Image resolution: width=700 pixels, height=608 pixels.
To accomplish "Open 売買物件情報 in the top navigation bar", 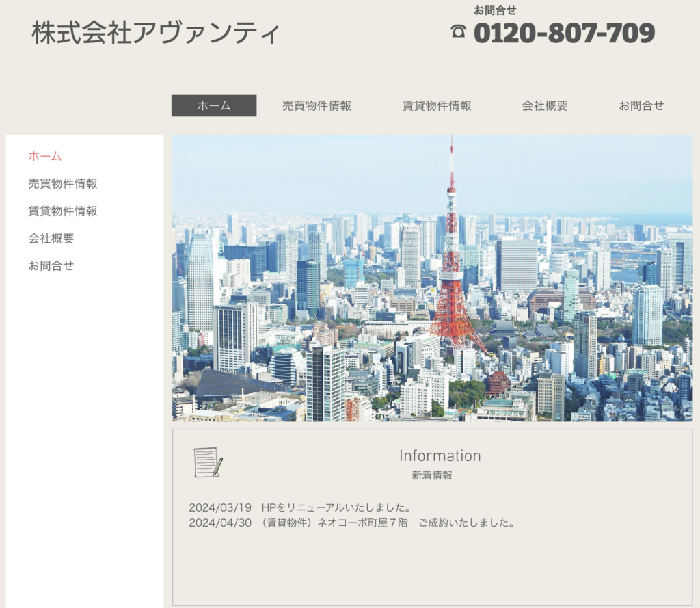I will pyautogui.click(x=317, y=106).
